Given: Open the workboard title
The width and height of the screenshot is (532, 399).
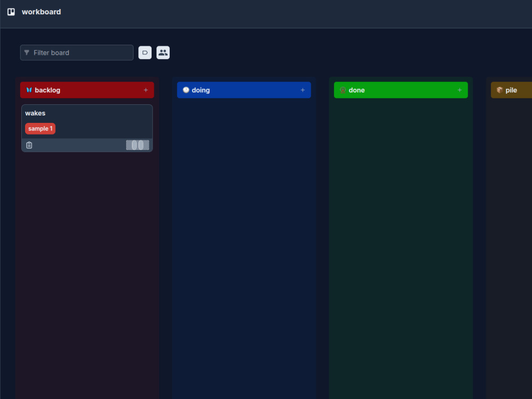Looking at the screenshot, I should [x=41, y=12].
